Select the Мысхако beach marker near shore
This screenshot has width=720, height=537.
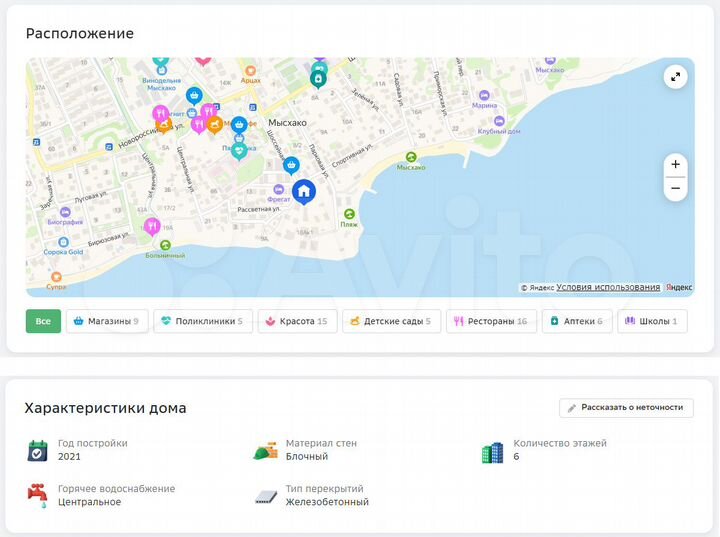pyautogui.click(x=411, y=157)
